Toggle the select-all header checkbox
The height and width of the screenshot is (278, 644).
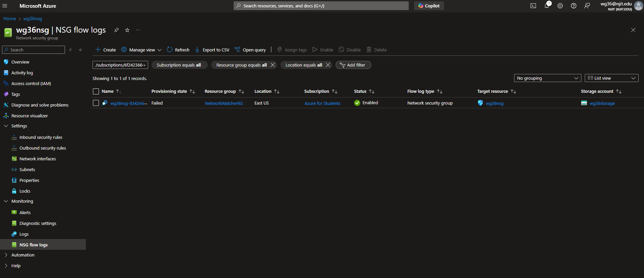point(96,91)
